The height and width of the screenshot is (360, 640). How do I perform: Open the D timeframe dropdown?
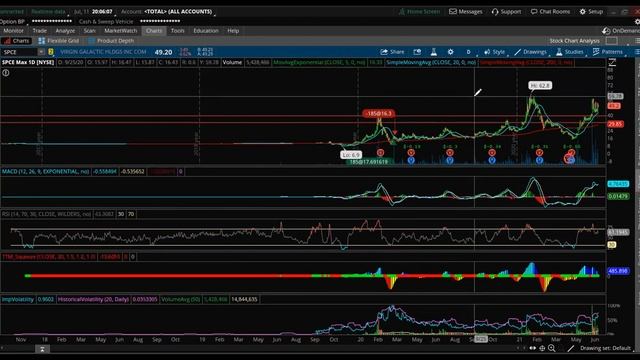coord(468,52)
